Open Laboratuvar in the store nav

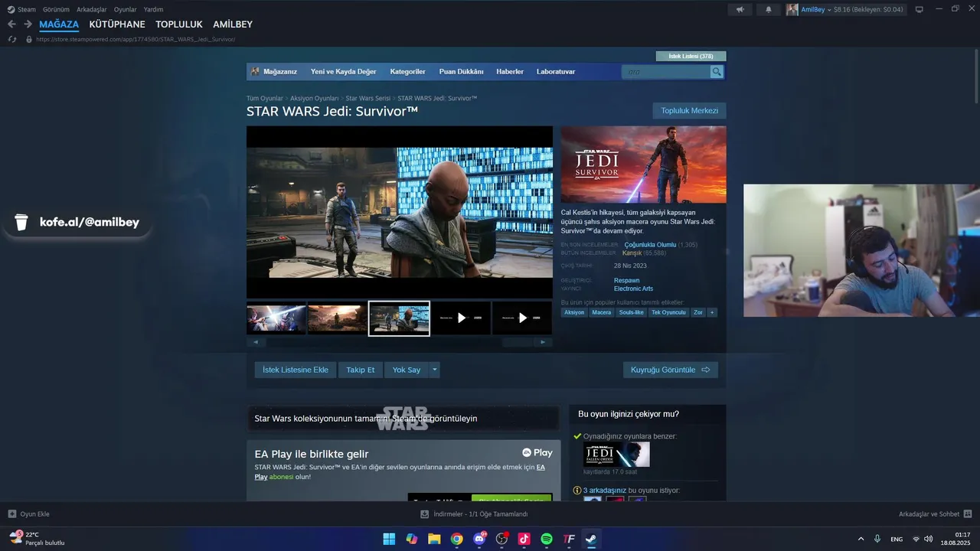556,71
